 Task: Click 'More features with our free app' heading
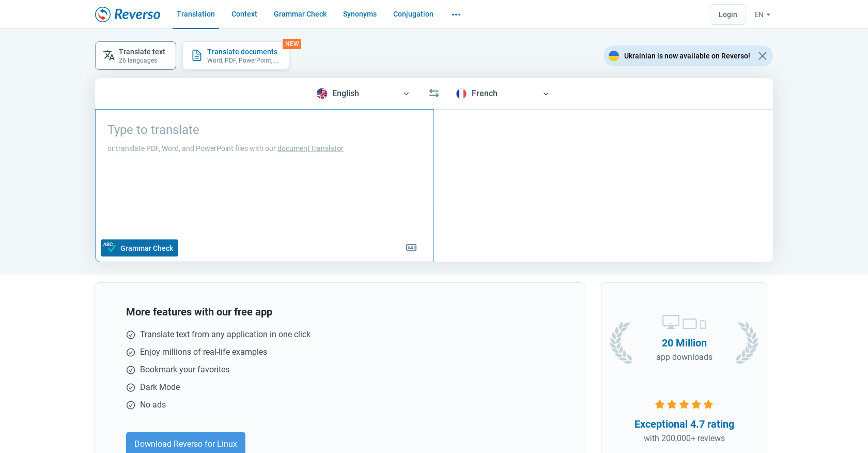tap(199, 312)
